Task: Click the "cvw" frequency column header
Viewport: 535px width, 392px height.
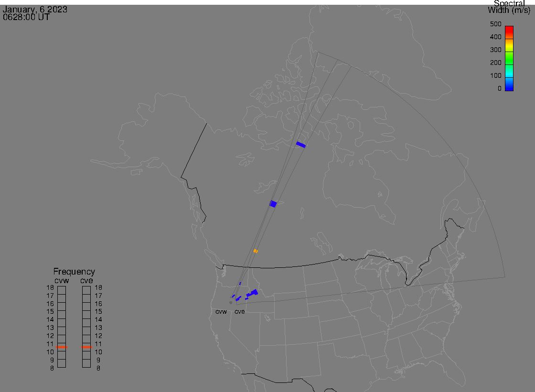Action: click(x=62, y=280)
